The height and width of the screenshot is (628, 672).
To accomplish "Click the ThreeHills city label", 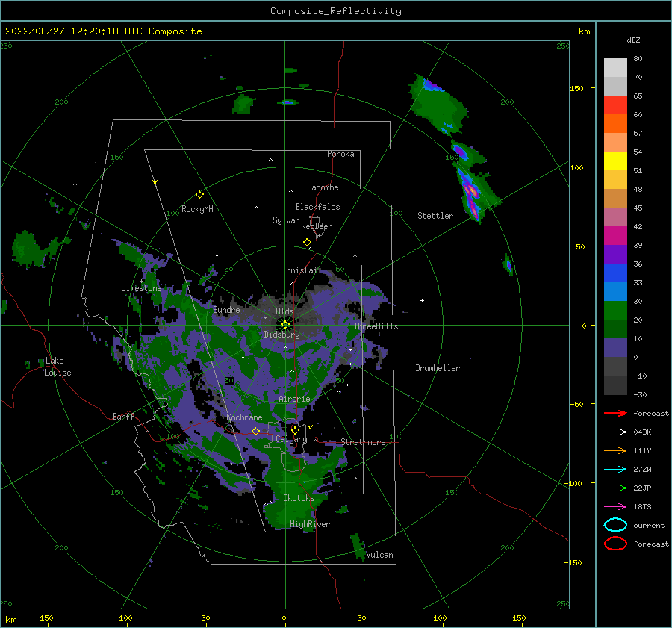I will 376,326.
